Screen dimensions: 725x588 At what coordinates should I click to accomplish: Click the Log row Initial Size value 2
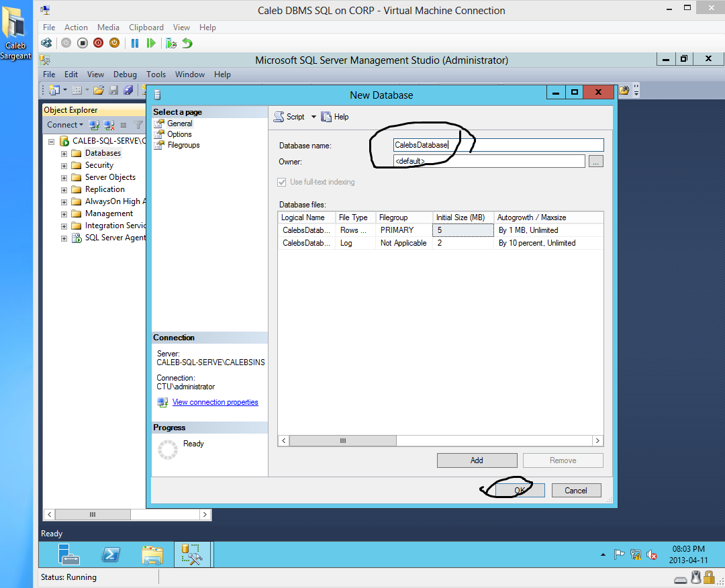463,243
